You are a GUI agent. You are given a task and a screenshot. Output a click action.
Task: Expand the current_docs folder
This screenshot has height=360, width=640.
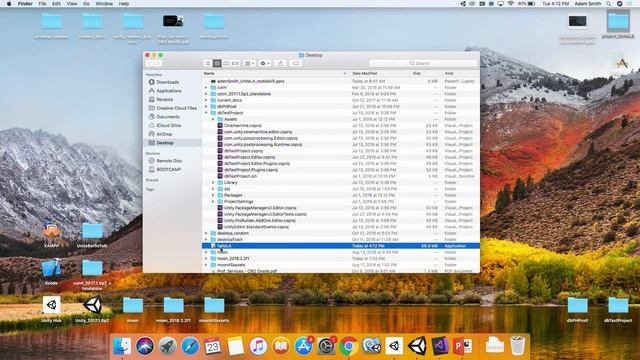pos(206,100)
